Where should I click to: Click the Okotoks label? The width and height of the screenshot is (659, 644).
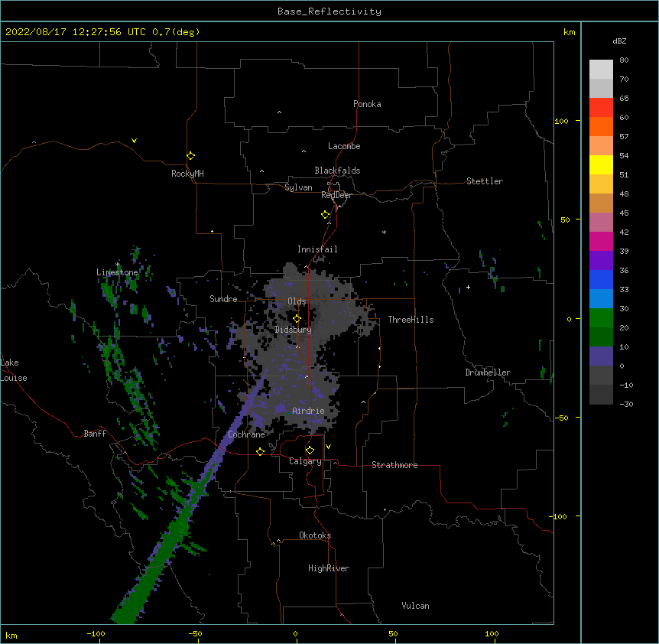(x=315, y=535)
